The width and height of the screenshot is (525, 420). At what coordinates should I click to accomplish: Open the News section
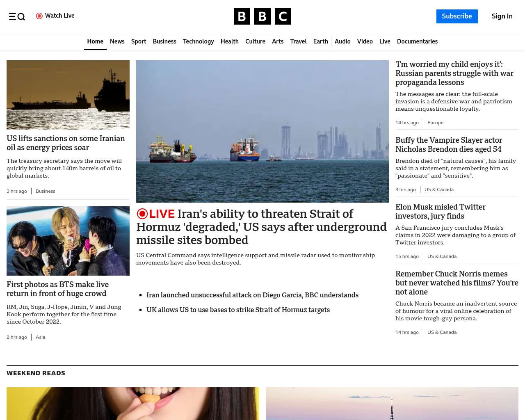click(x=117, y=41)
